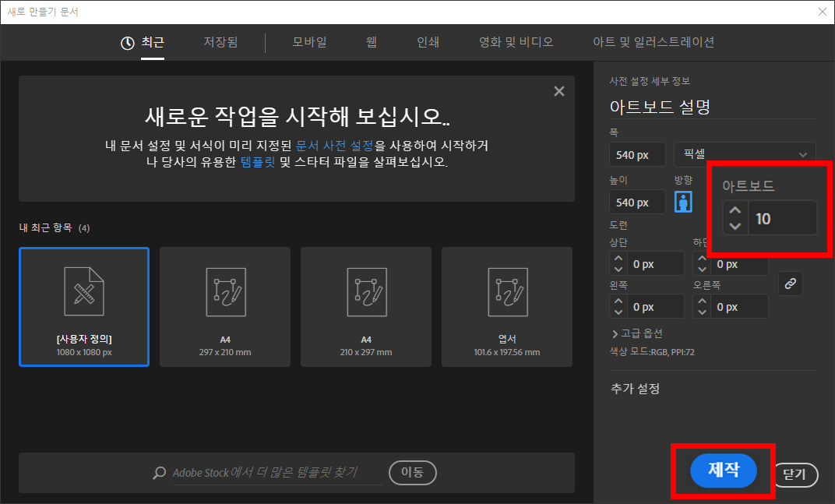
Task: Switch to the 모바일 tab
Action: 309,42
